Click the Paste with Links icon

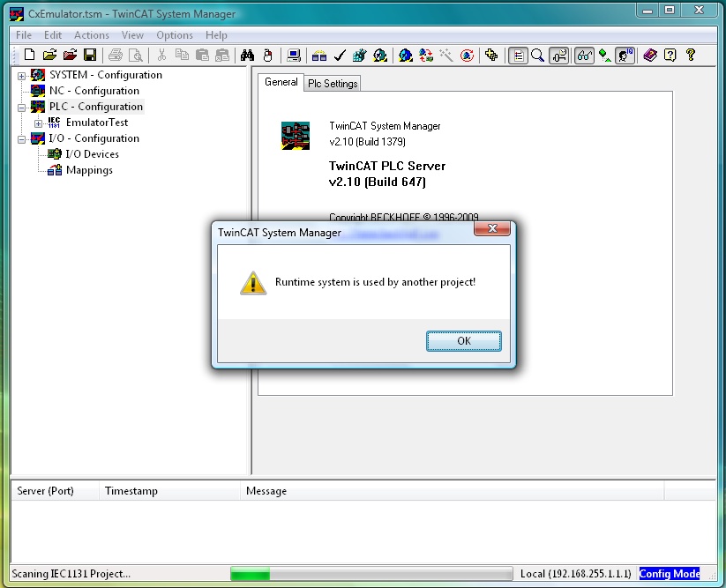coord(222,56)
